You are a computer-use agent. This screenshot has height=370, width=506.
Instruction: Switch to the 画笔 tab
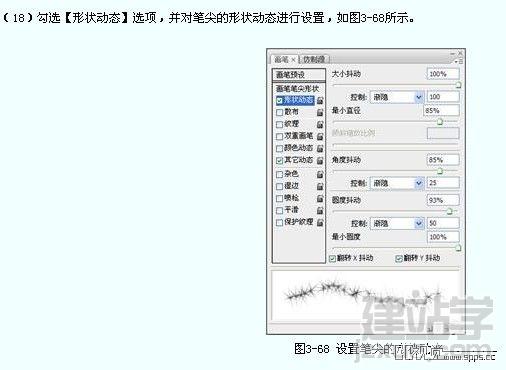(x=281, y=60)
